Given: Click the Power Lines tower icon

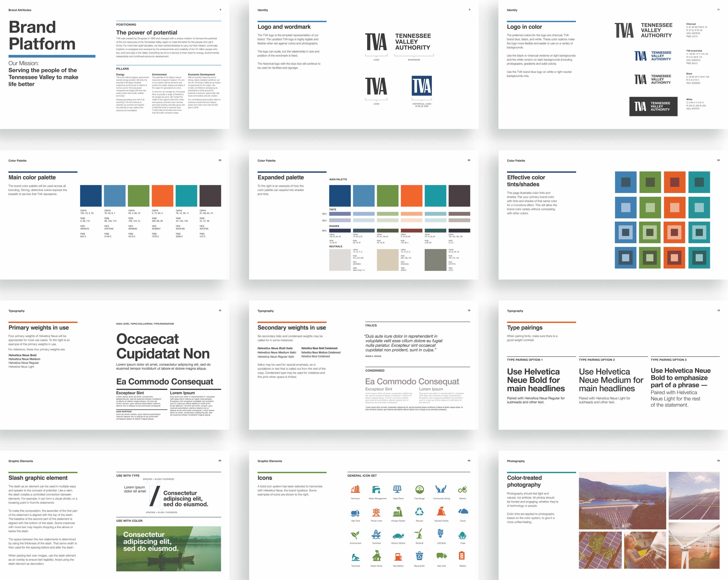Looking at the screenshot, I should click(x=376, y=512).
